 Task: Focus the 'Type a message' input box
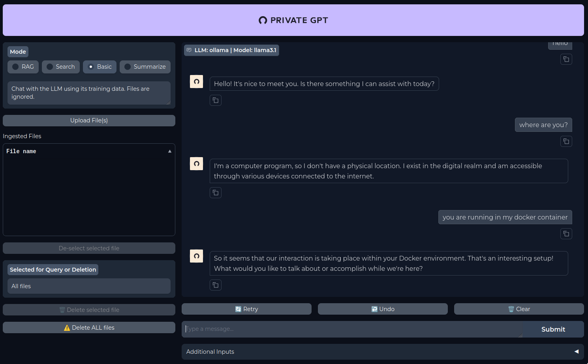(x=352, y=329)
